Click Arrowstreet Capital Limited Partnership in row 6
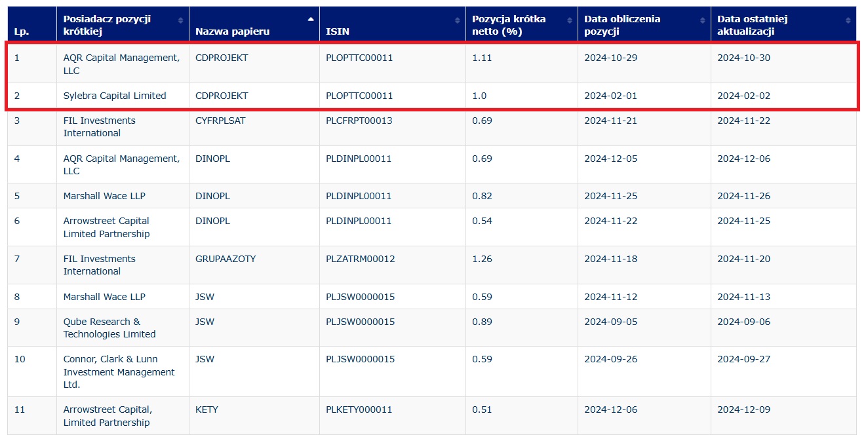Viewport: 868px width, 437px height. click(106, 227)
